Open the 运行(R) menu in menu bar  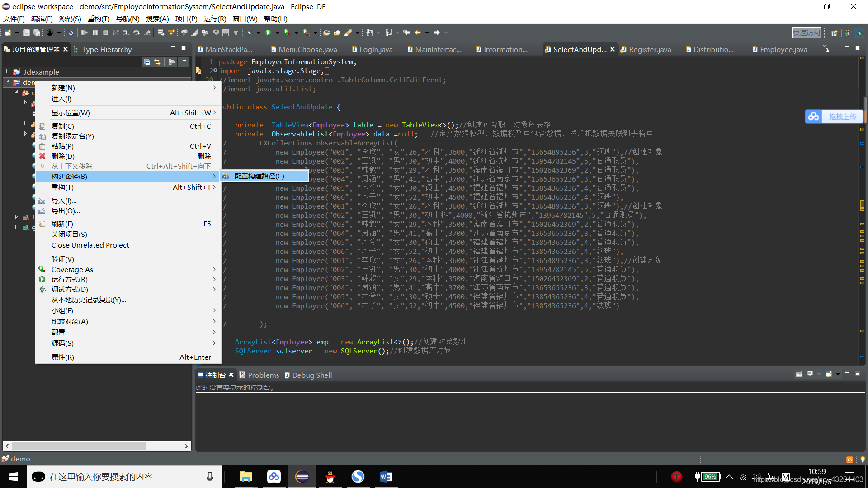[215, 19]
